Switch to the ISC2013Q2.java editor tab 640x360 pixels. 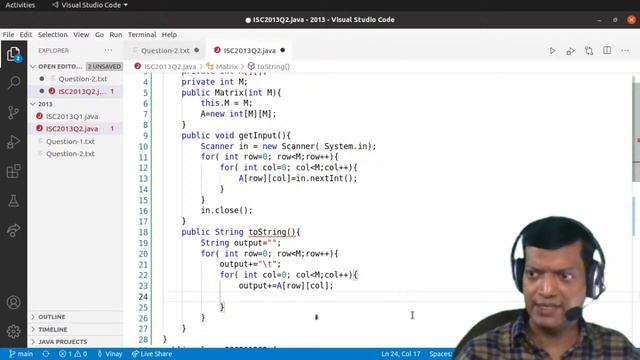249,51
